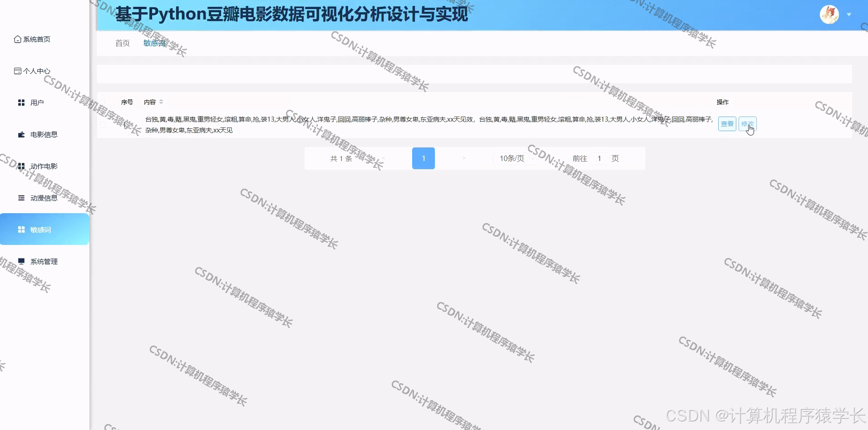Click the grid icon beside 用户

pyautogui.click(x=21, y=103)
